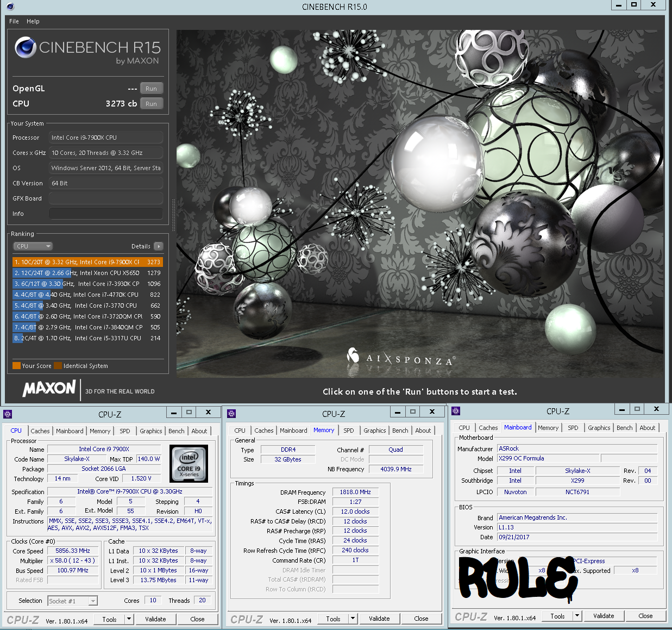Click the CPU-Z icon in the Mainboard window title bar

tap(456, 411)
